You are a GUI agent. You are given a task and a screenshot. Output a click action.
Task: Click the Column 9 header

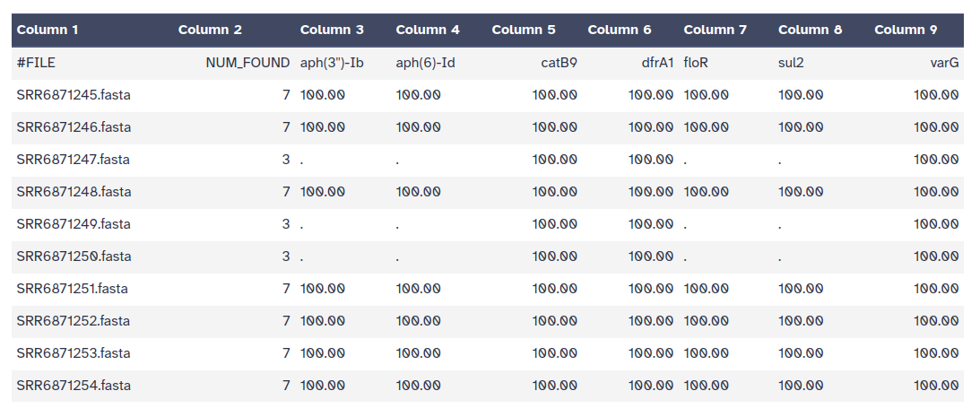(x=906, y=30)
